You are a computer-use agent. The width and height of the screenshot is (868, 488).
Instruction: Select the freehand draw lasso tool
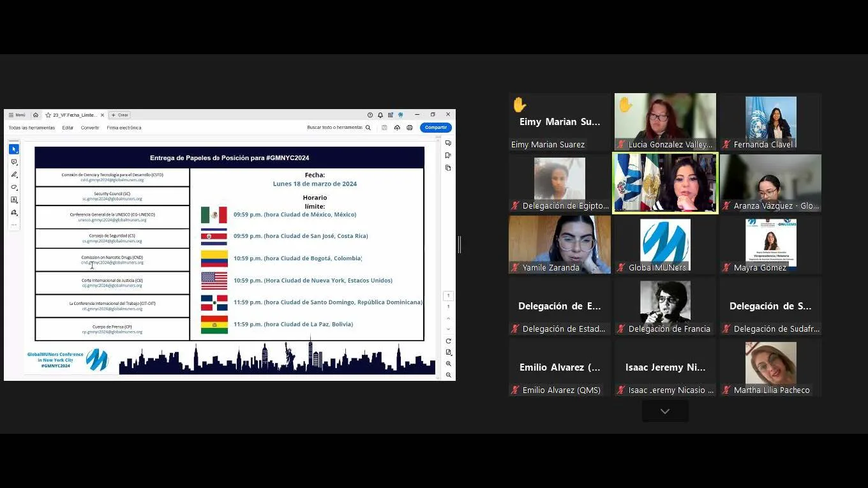[14, 188]
